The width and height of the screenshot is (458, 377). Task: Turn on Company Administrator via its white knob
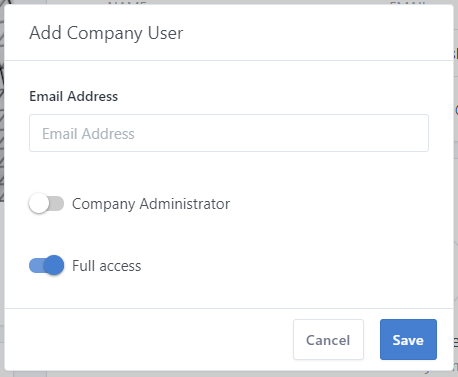39,203
